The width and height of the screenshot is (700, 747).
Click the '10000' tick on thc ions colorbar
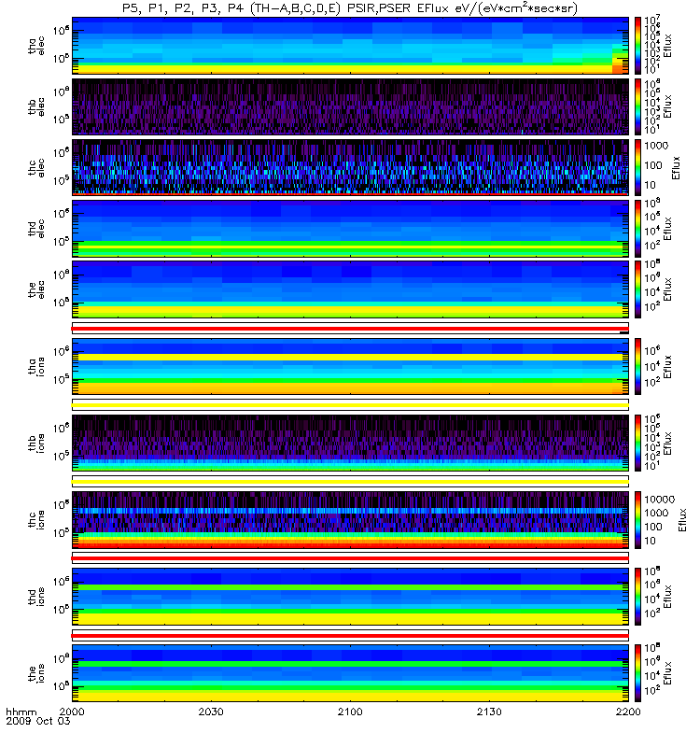coord(660,500)
